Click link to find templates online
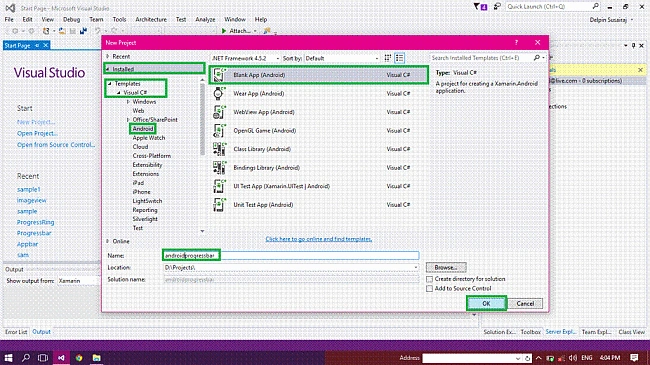Viewport: 650px width, 365px height. pyautogui.click(x=319, y=239)
